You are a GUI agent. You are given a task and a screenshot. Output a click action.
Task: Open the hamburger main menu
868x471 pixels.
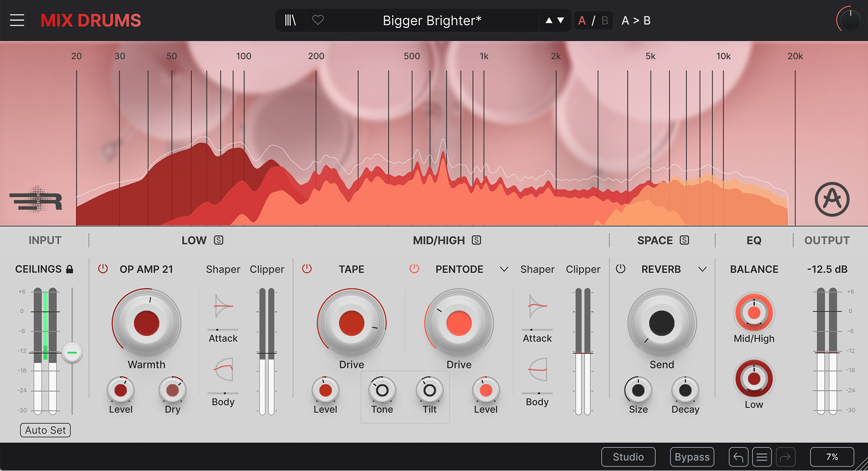pos(17,20)
